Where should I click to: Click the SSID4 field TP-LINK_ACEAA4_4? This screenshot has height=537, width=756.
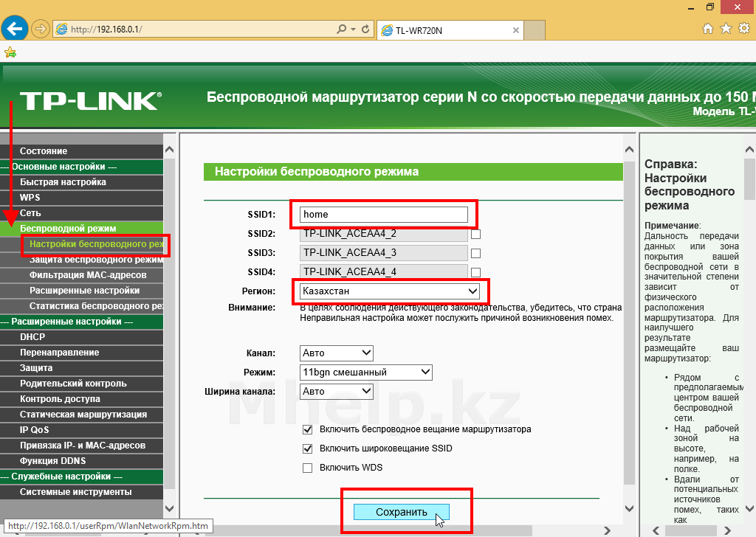(x=383, y=271)
